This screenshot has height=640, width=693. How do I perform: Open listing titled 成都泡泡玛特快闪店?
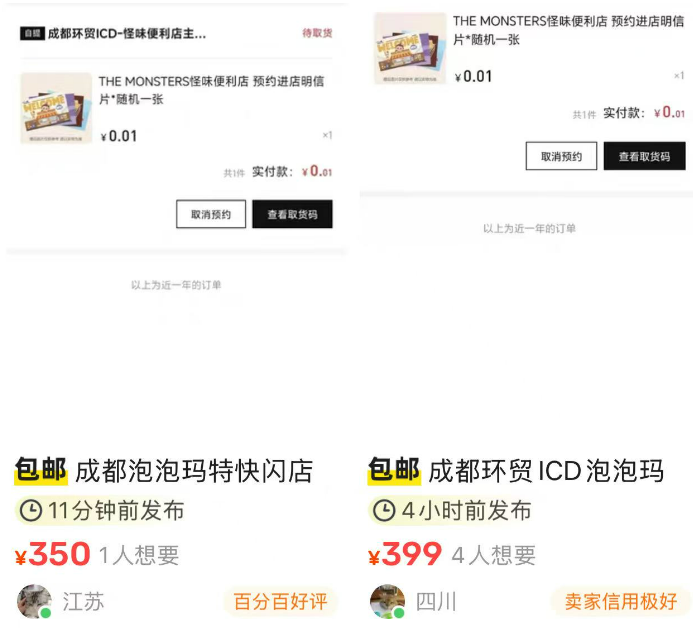tap(194, 471)
